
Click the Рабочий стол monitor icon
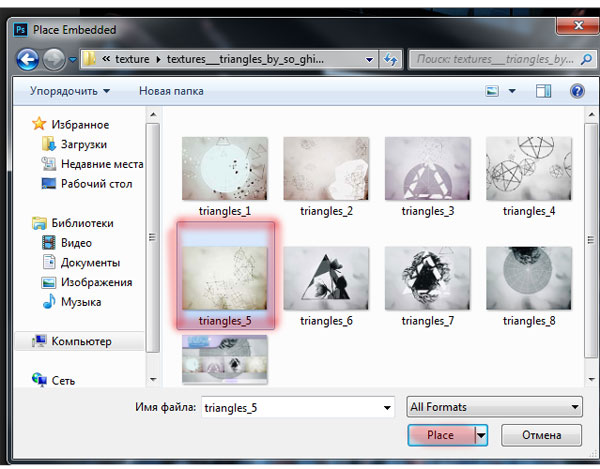[49, 184]
